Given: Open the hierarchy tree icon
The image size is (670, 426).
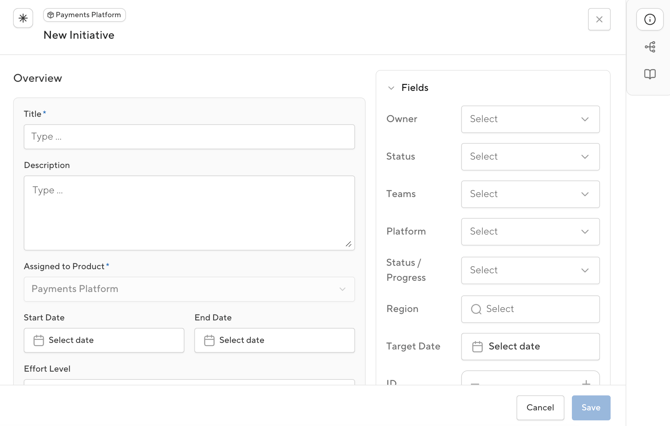Looking at the screenshot, I should 649,47.
